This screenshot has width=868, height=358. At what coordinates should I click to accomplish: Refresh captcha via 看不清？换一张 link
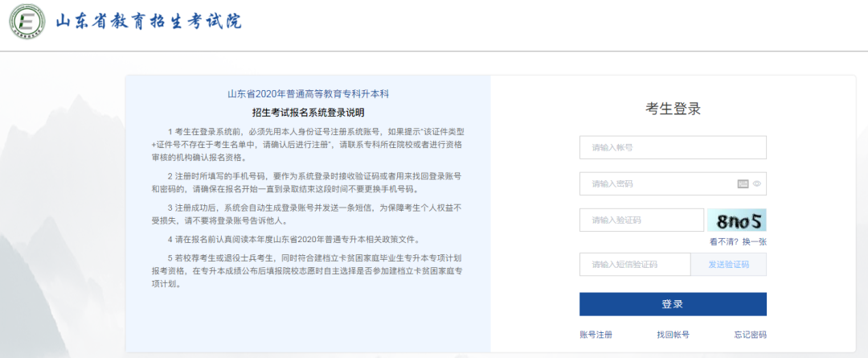[737, 241]
